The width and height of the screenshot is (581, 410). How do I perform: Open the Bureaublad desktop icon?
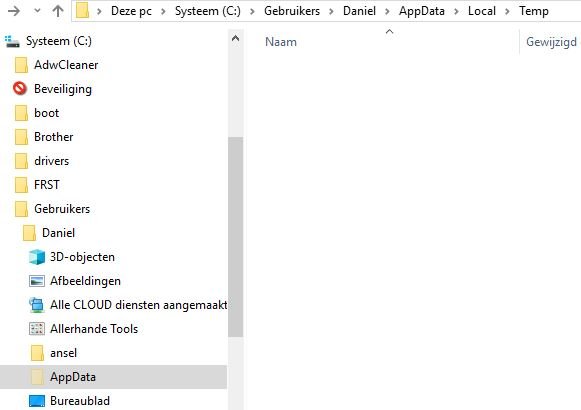(x=37, y=401)
